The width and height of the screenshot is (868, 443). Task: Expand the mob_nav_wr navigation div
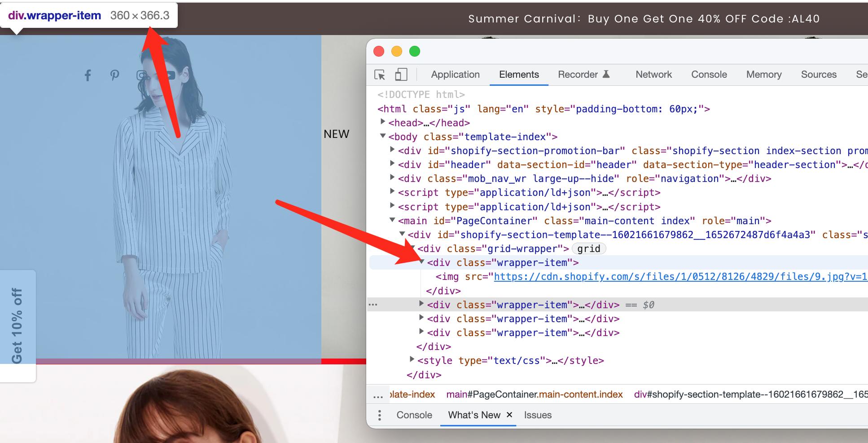(x=392, y=178)
